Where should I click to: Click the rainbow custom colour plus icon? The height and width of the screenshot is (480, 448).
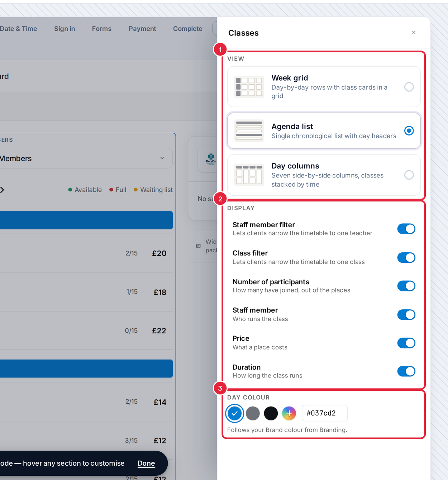pos(289,413)
